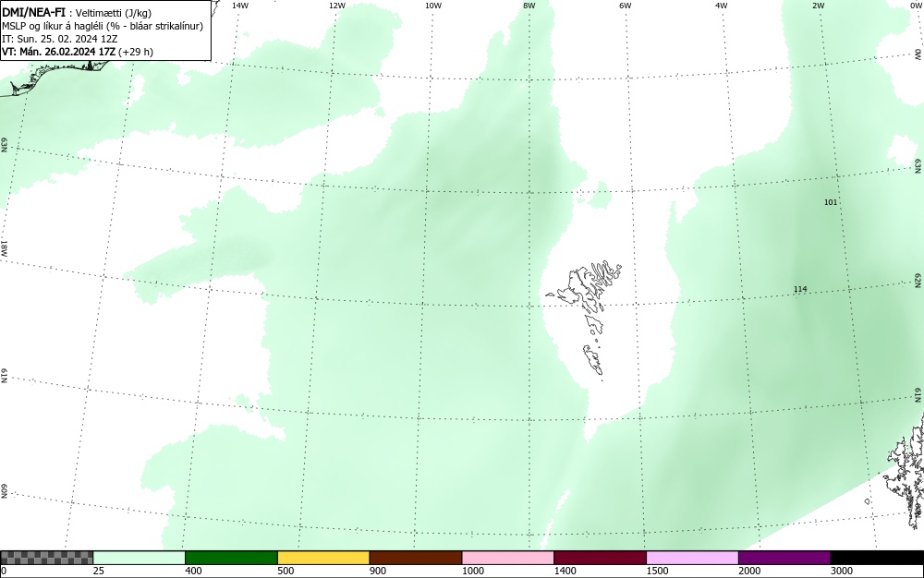This screenshot has height=578, width=924.
Task: Click the '(+29 h)' forecast offset text
Action: (x=136, y=52)
